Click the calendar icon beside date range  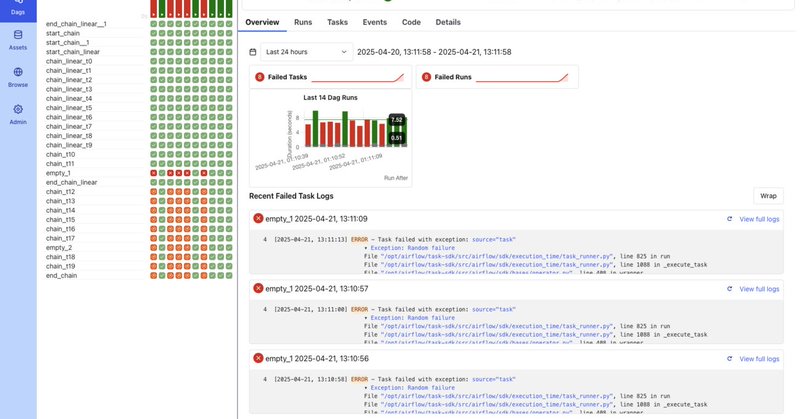click(253, 52)
